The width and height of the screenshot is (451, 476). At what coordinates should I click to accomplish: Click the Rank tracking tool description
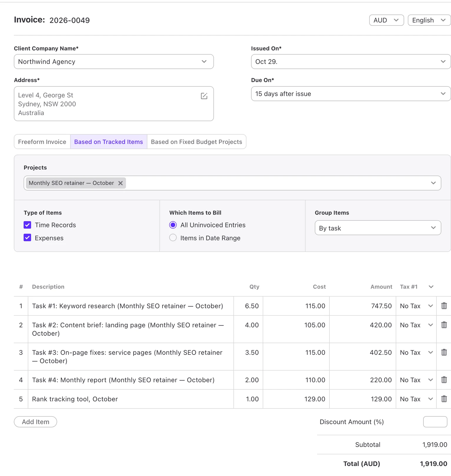point(75,399)
